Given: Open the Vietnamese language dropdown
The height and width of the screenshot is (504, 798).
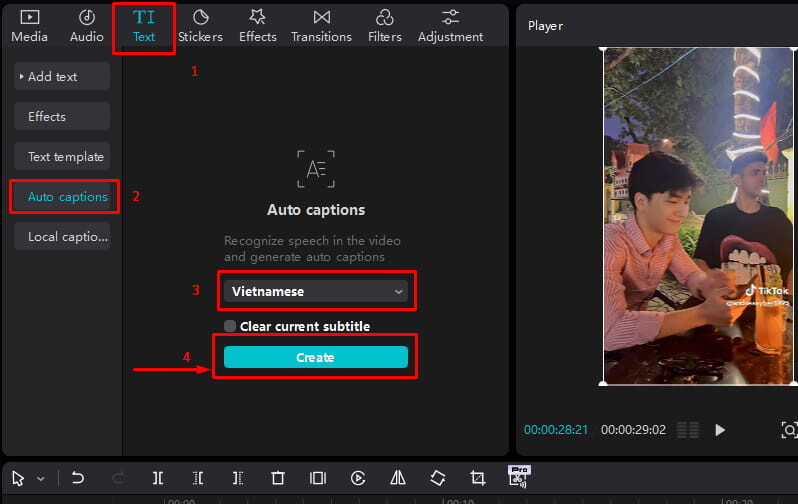Looking at the screenshot, I should [x=315, y=291].
